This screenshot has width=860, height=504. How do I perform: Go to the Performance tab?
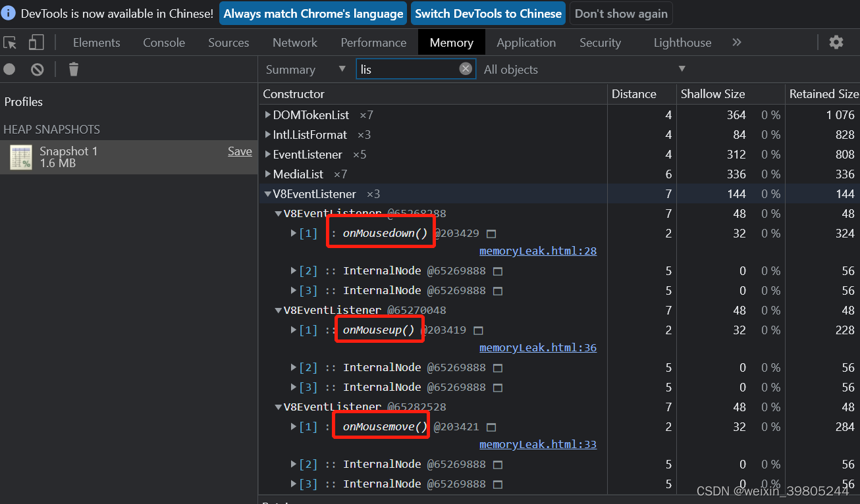(373, 42)
